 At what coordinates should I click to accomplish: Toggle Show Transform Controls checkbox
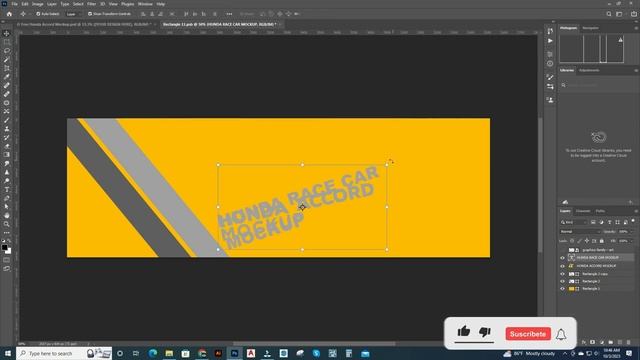[x=90, y=14]
